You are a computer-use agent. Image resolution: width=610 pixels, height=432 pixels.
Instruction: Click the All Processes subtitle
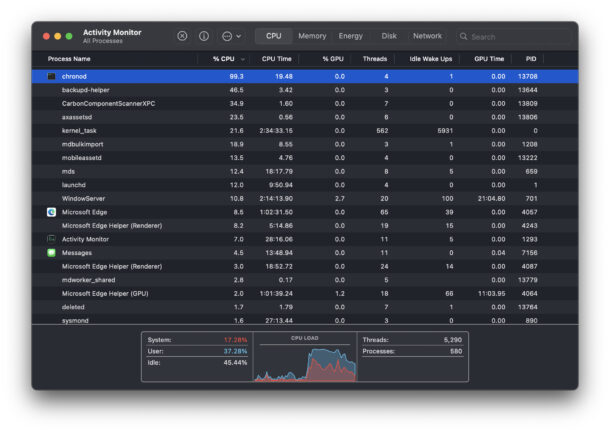[103, 41]
